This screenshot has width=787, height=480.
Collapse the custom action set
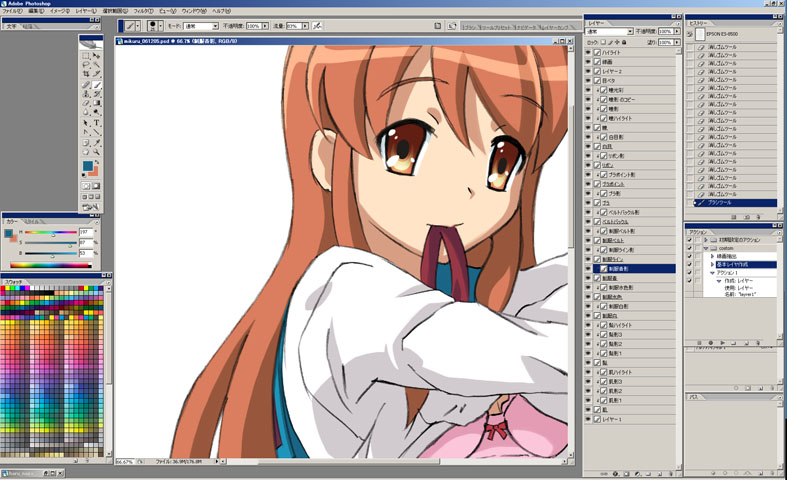[x=706, y=248]
